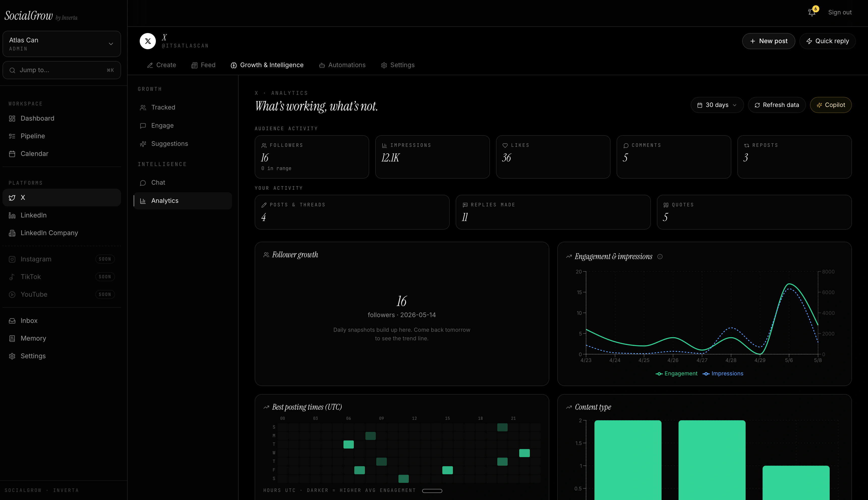Click the "@ITSATLASCAN" handle text
Viewport: 868px width, 500px height.
click(185, 46)
